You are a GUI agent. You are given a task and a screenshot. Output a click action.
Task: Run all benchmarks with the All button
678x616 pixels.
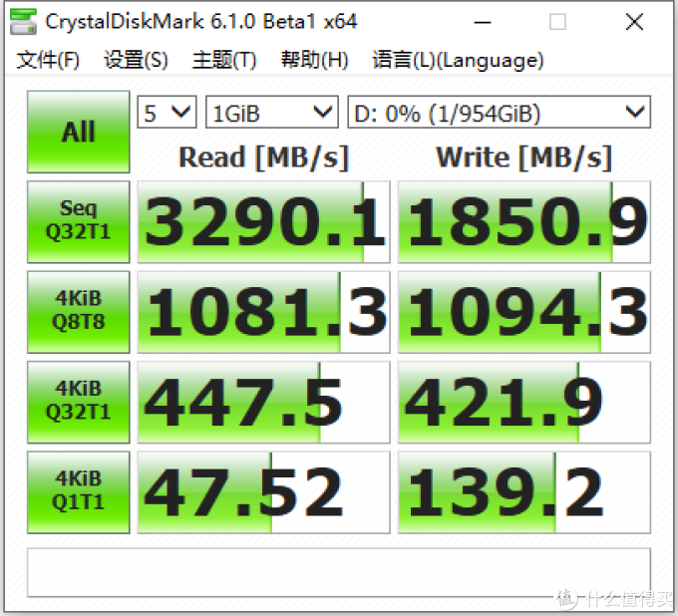[x=78, y=132]
